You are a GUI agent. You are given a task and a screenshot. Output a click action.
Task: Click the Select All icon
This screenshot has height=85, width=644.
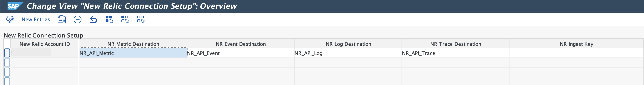click(x=109, y=20)
